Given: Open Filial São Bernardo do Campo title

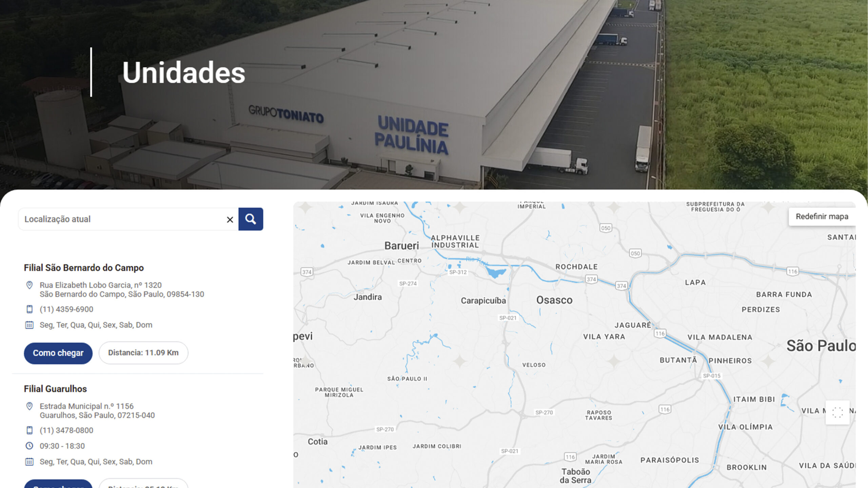Looking at the screenshot, I should [84, 268].
